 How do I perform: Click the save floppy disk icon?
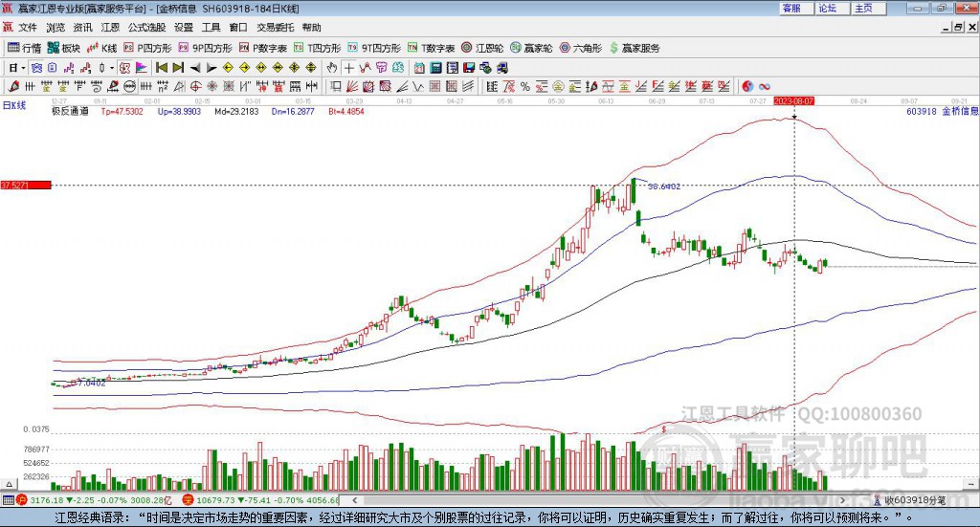(469, 68)
